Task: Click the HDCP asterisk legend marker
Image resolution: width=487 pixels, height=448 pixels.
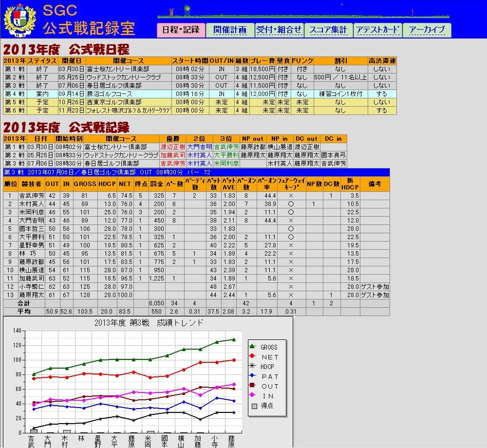Action: 252,366
